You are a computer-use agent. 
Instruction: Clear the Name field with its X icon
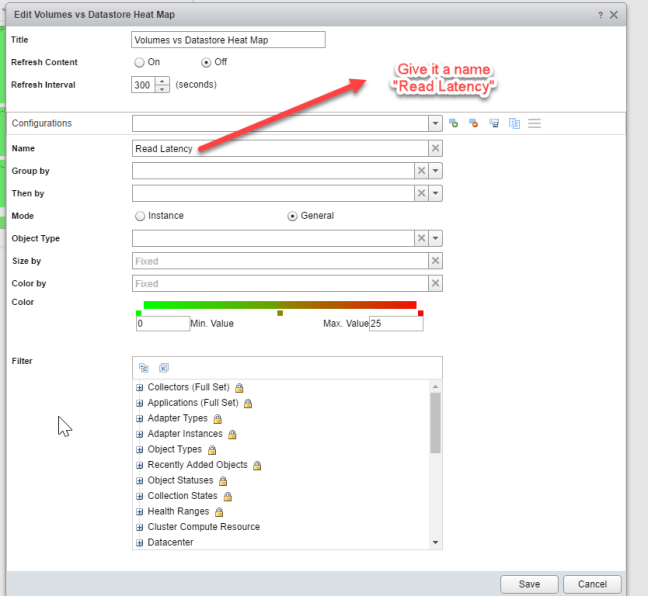435,148
